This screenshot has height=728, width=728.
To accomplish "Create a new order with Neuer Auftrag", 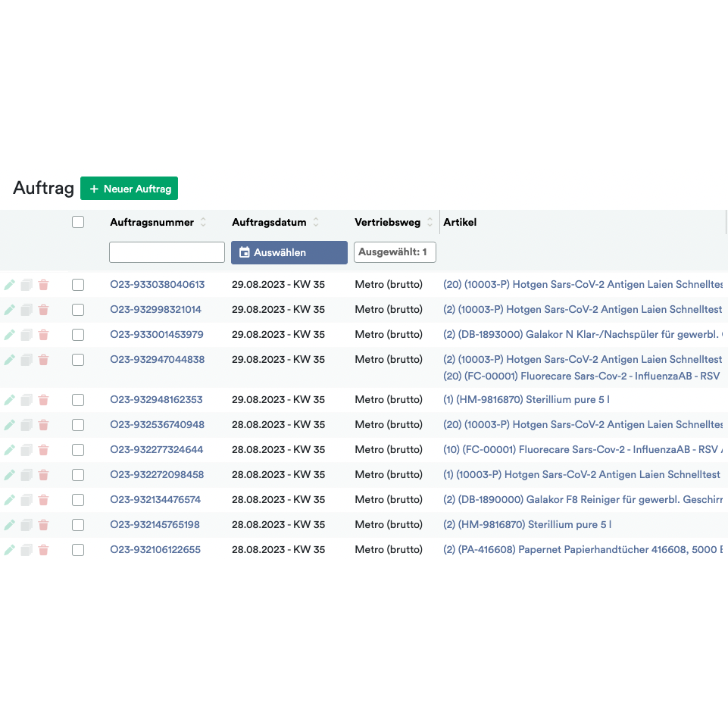I will click(129, 188).
